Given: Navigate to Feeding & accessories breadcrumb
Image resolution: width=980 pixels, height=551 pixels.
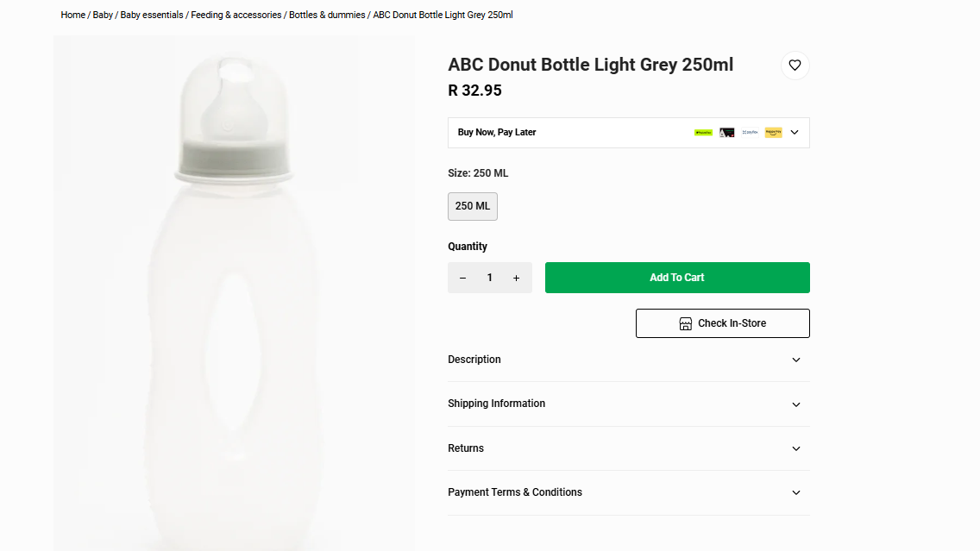Looking at the screenshot, I should (x=236, y=15).
